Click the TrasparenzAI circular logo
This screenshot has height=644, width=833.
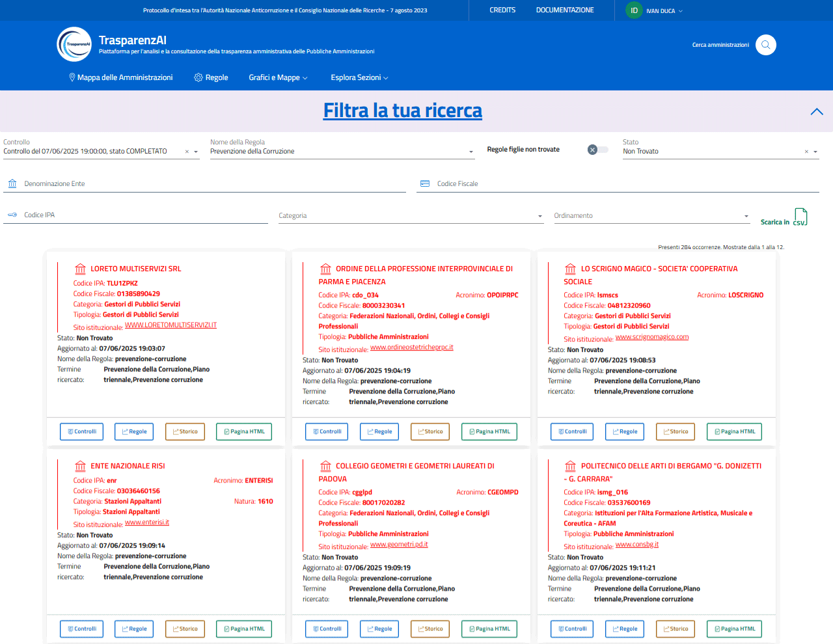(74, 44)
